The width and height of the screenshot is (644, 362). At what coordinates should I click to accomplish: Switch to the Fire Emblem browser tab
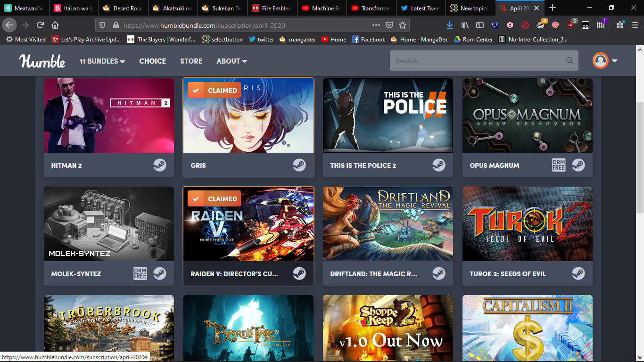(272, 8)
